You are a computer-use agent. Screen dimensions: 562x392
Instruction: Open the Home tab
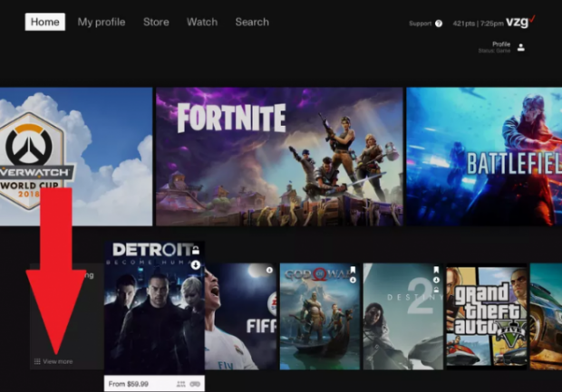[x=44, y=22]
